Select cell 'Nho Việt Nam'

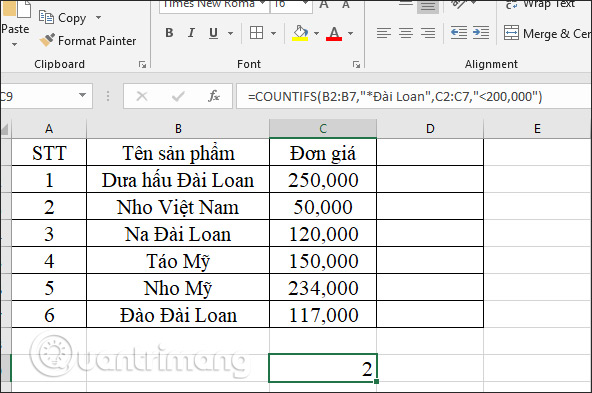[178, 207]
